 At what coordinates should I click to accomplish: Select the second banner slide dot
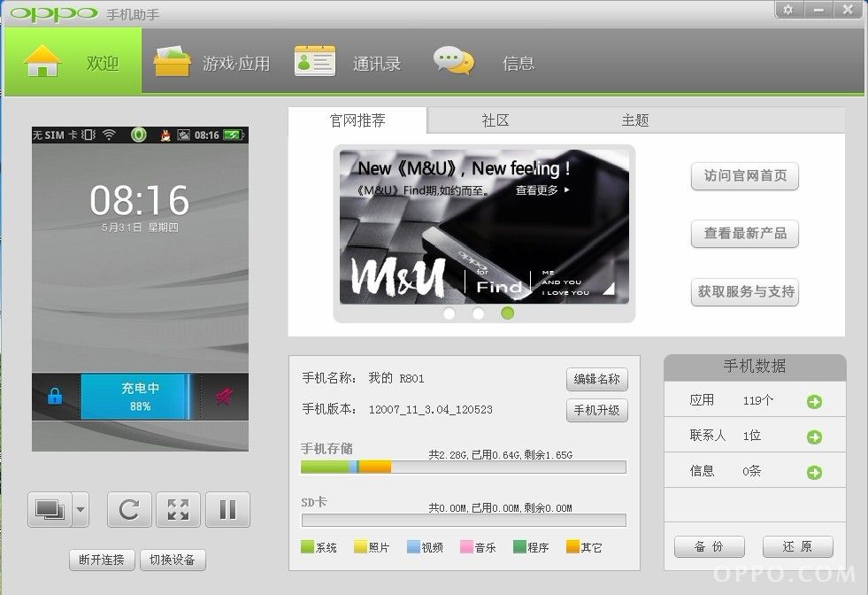point(479,313)
